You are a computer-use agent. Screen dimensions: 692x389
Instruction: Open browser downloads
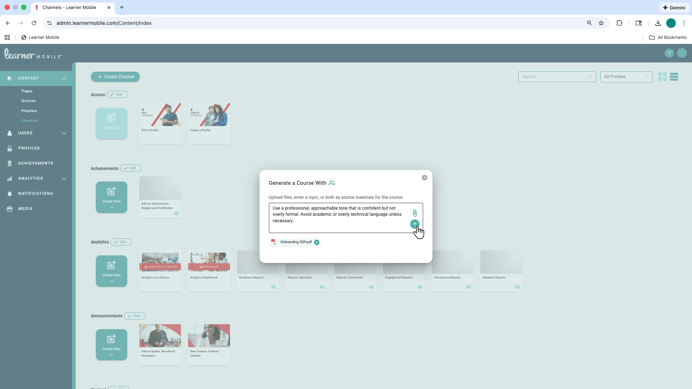(x=658, y=23)
